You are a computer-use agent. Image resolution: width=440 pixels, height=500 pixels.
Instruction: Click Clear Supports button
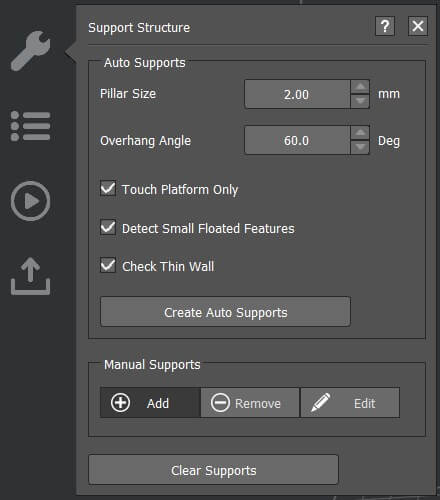tap(213, 470)
